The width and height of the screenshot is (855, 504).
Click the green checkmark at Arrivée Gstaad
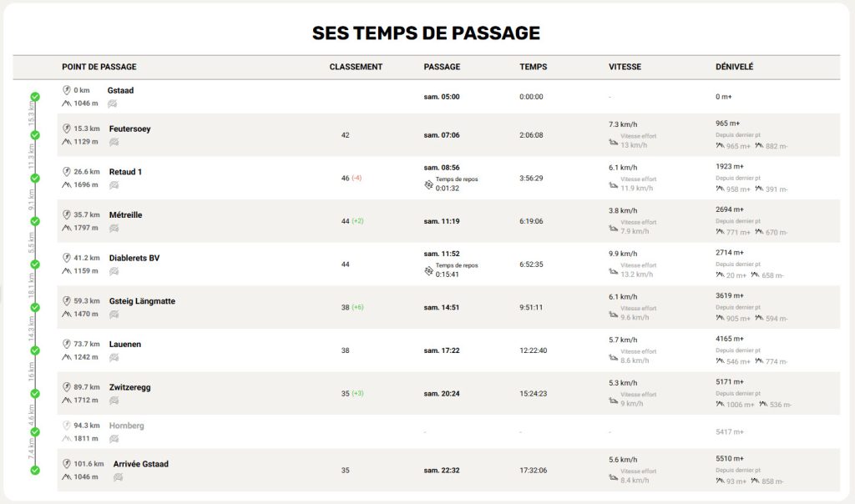tap(35, 470)
